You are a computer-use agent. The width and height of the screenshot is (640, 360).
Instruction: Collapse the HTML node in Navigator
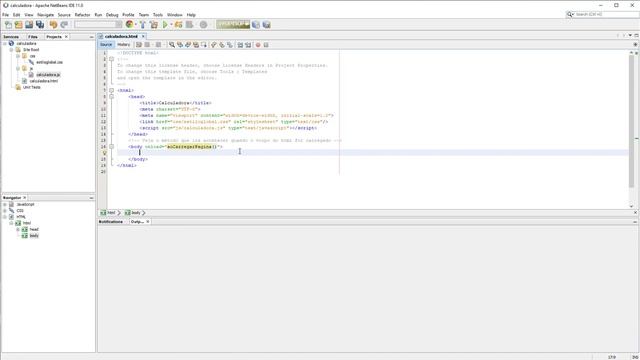coord(5,217)
